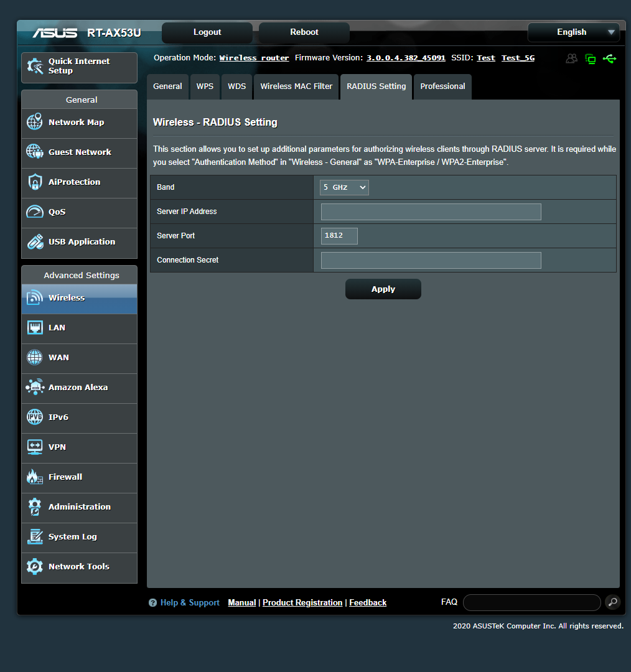Click the Help & Support link text
This screenshot has height=672, width=631.
(190, 602)
